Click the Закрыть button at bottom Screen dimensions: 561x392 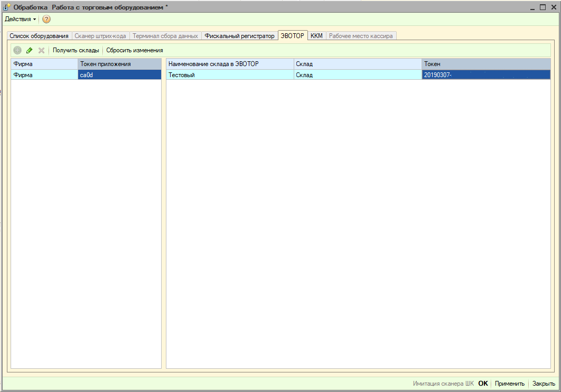543,384
